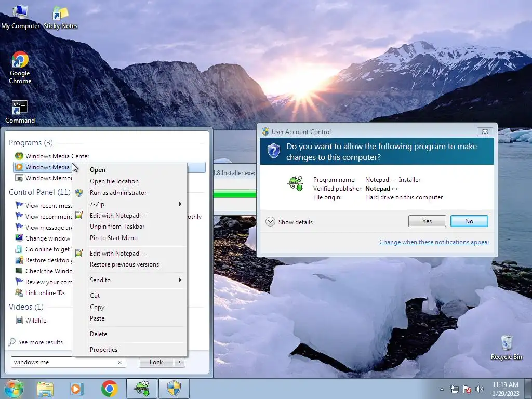The height and width of the screenshot is (399, 532).
Task: Click Yes in User Account Control
Action: point(427,221)
